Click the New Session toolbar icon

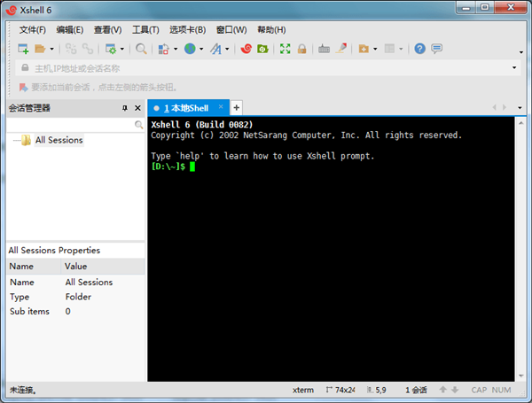point(22,49)
